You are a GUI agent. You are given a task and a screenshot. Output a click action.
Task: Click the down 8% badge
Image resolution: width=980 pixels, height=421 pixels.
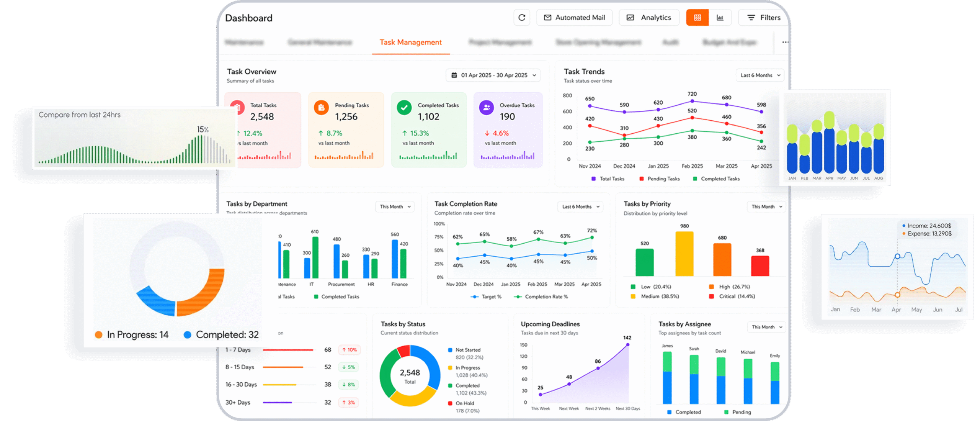349,384
